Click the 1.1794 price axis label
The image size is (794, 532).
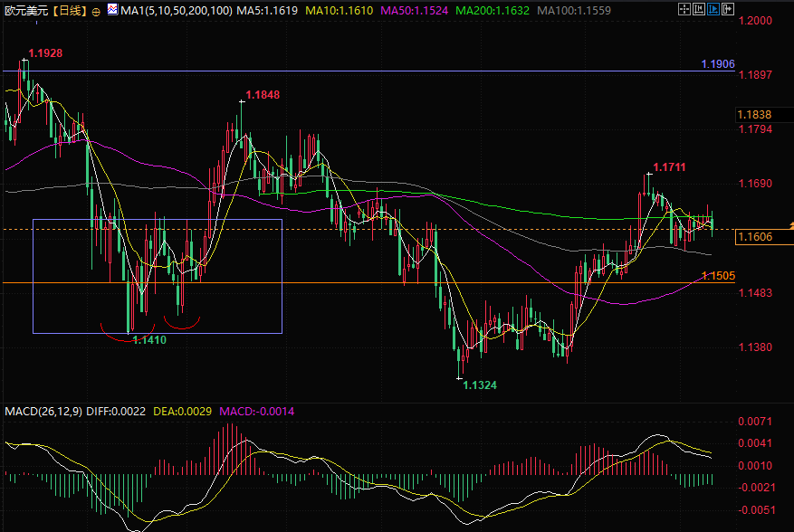coord(755,129)
